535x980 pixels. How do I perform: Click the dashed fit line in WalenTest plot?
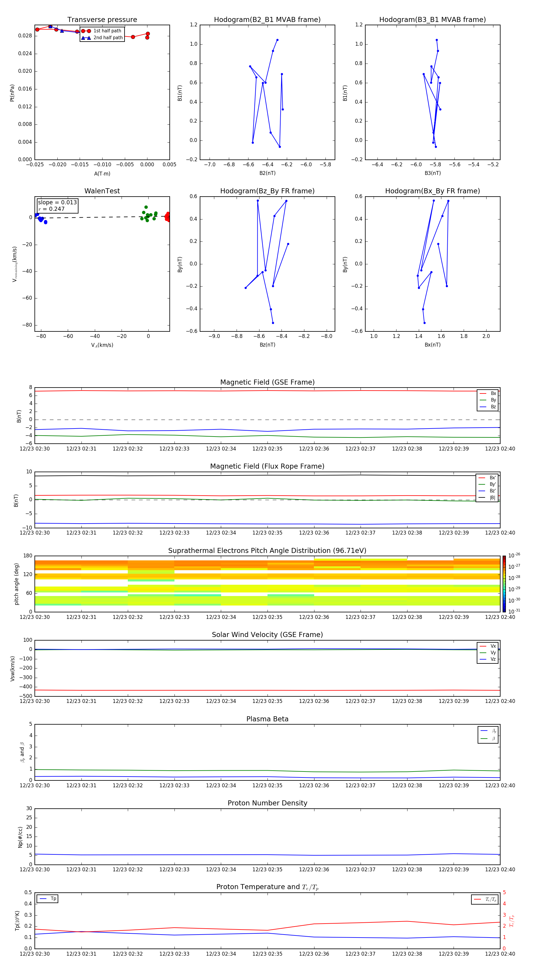(102, 217)
